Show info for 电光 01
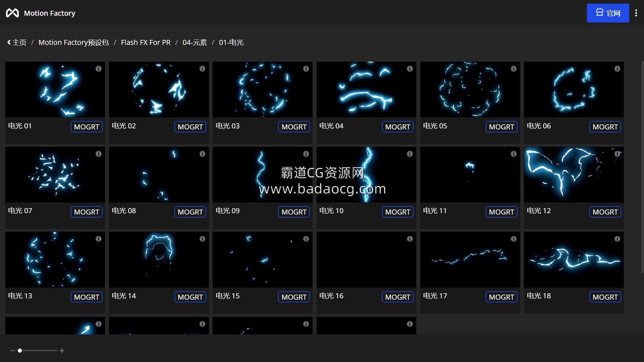 98,69
